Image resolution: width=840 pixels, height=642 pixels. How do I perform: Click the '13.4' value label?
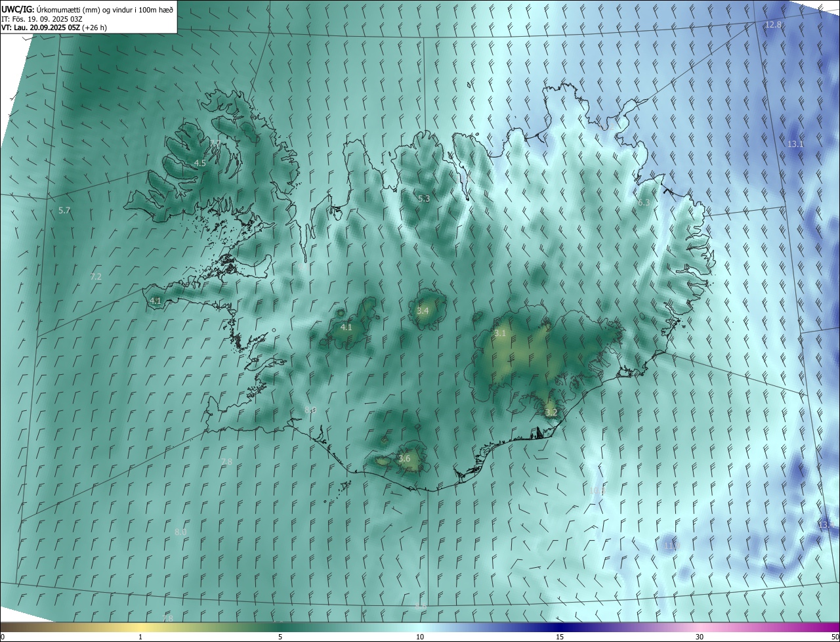click(826, 525)
